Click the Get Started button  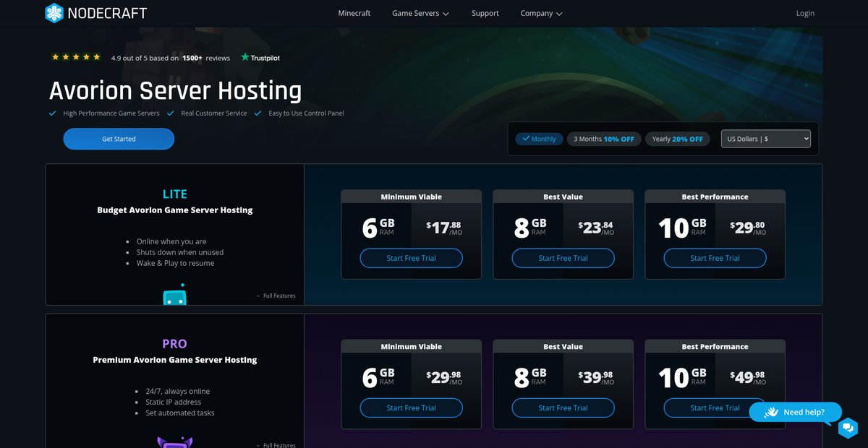click(x=119, y=139)
